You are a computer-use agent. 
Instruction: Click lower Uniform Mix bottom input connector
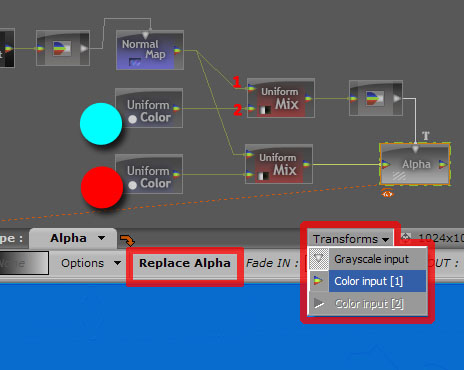click(x=249, y=174)
